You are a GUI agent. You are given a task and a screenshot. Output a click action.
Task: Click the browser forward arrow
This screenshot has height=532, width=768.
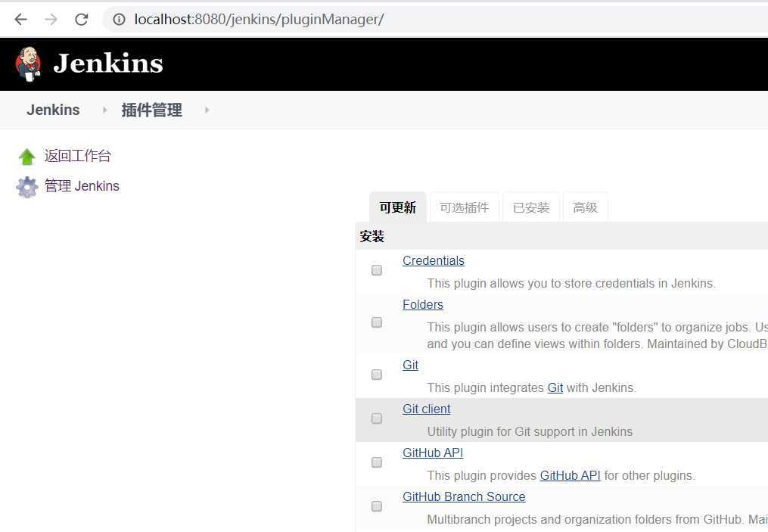tap(51, 20)
